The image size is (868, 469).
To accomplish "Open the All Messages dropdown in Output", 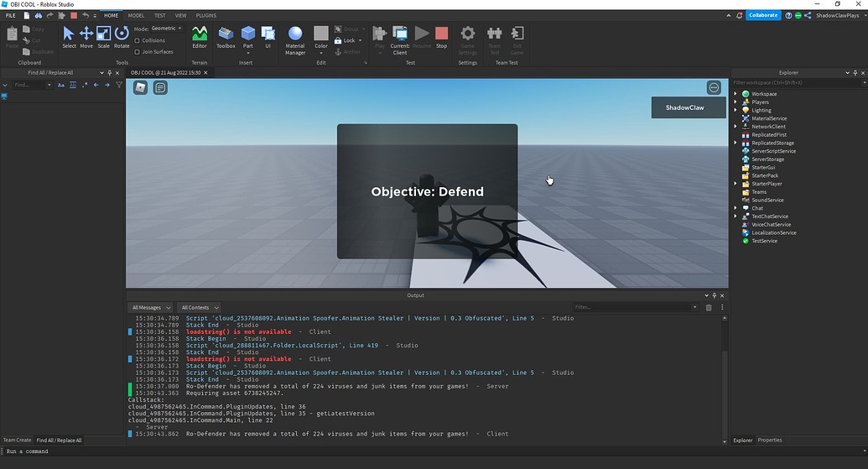I will pyautogui.click(x=151, y=307).
